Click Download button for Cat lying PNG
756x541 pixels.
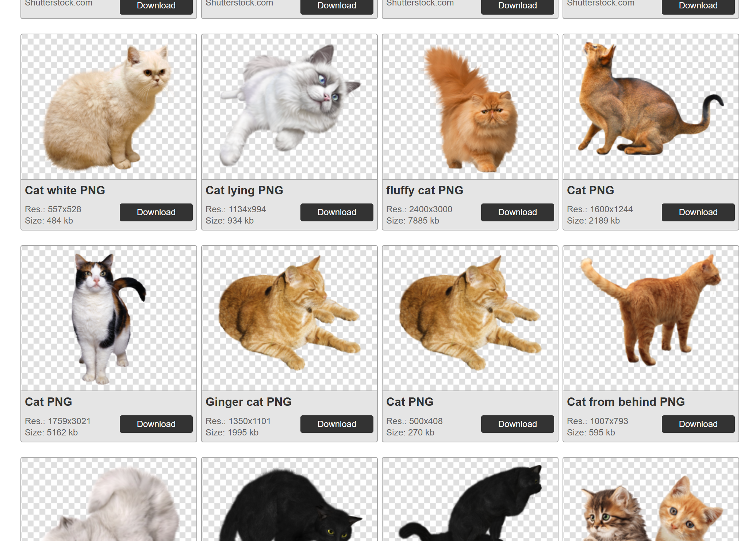point(337,212)
